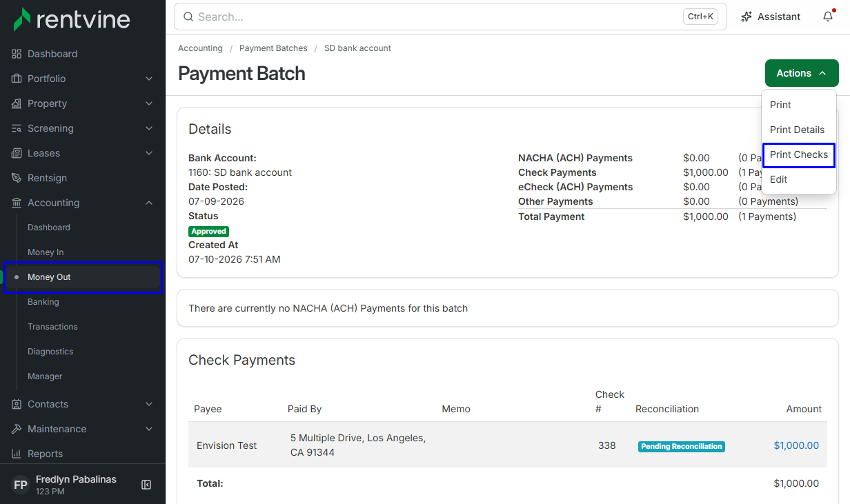Click the Reports bar chart icon
The height and width of the screenshot is (504, 850).
coord(17,454)
